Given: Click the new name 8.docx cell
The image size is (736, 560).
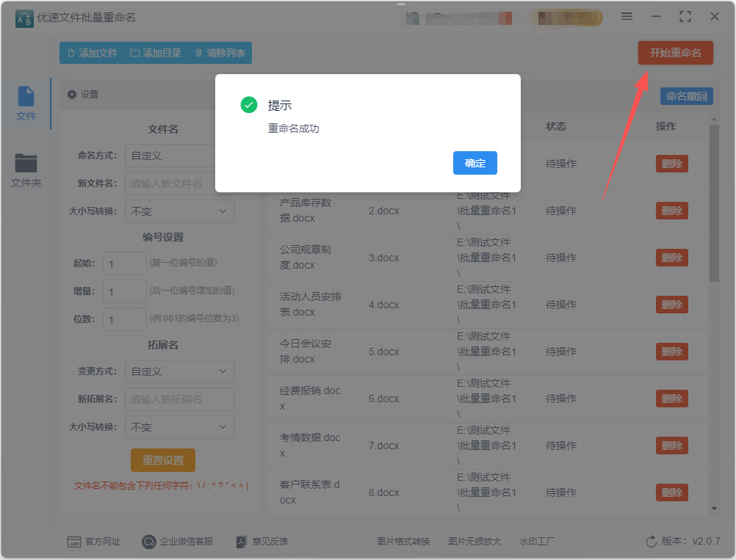Looking at the screenshot, I should (x=383, y=492).
